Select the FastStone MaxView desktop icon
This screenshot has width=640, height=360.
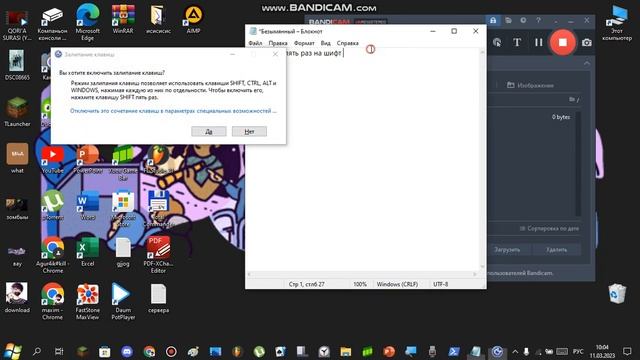coord(87,302)
